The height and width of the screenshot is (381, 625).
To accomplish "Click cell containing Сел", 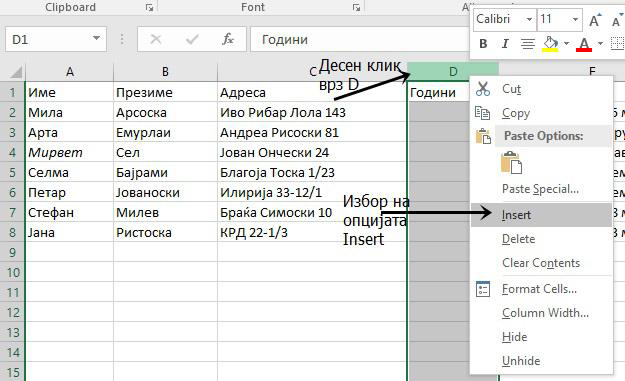I will pos(165,152).
